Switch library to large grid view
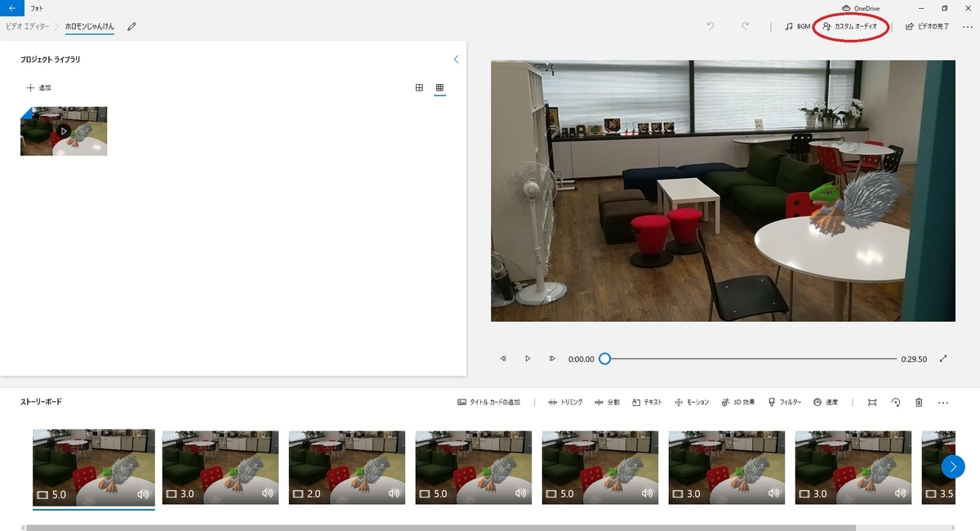This screenshot has height=531, width=980. (x=419, y=87)
